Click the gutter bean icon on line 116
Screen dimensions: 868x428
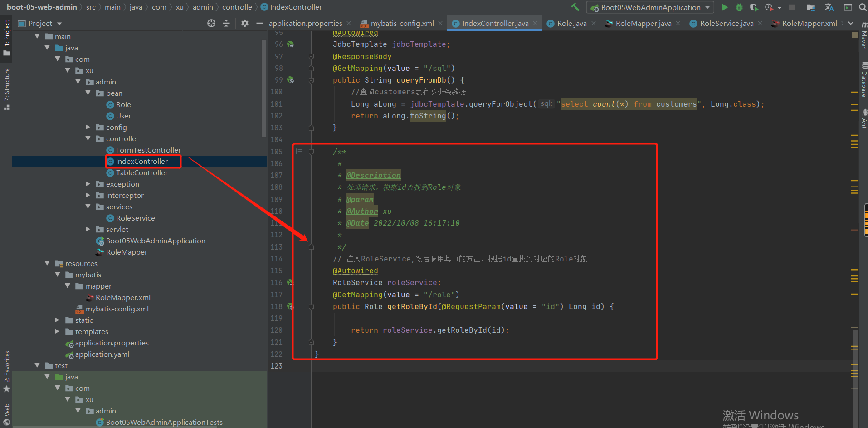(289, 282)
